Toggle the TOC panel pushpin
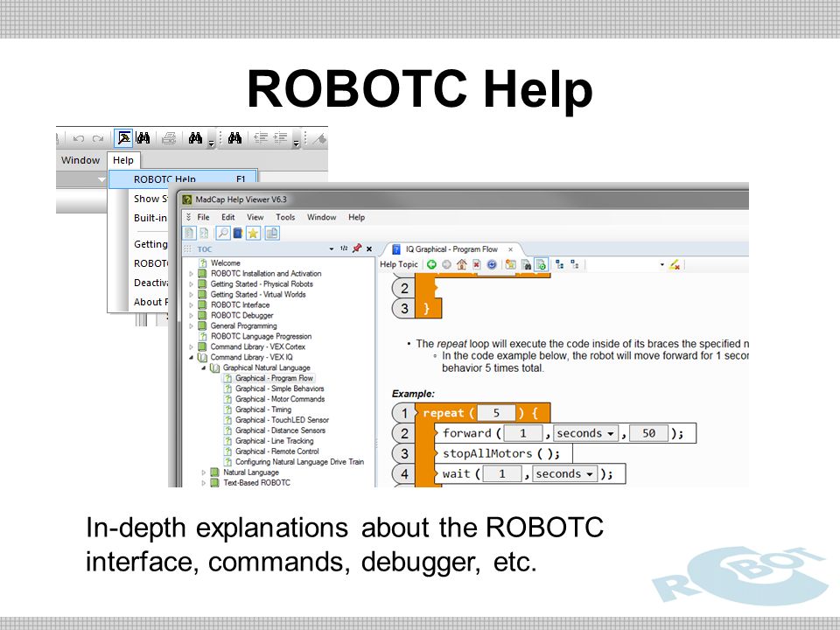Screen dimensions: 840x630 click(x=357, y=248)
